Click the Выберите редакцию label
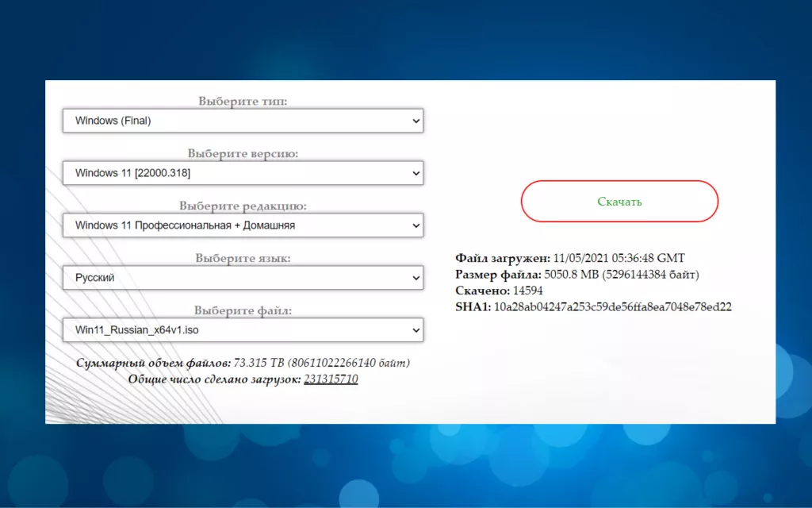Screen dimensions: 812x508 click(243, 206)
